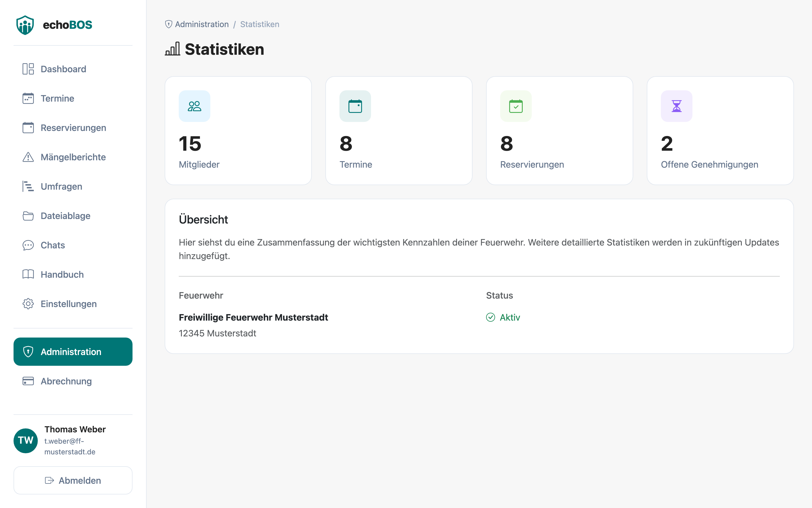The height and width of the screenshot is (508, 812).
Task: Click the Übersicht section heading
Action: [x=203, y=219]
